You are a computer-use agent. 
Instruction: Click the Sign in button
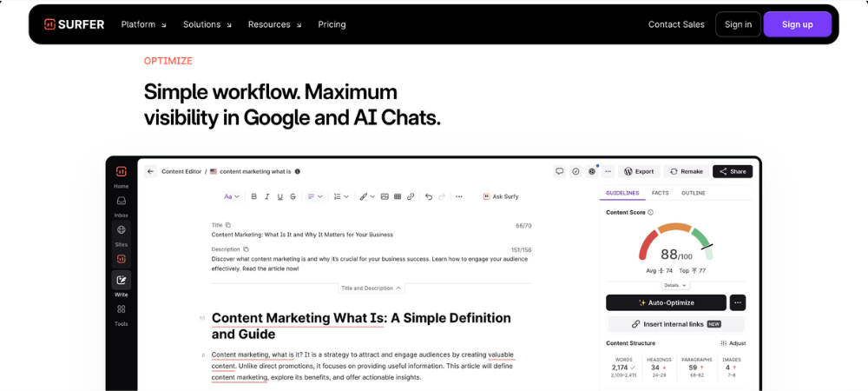[x=738, y=24]
